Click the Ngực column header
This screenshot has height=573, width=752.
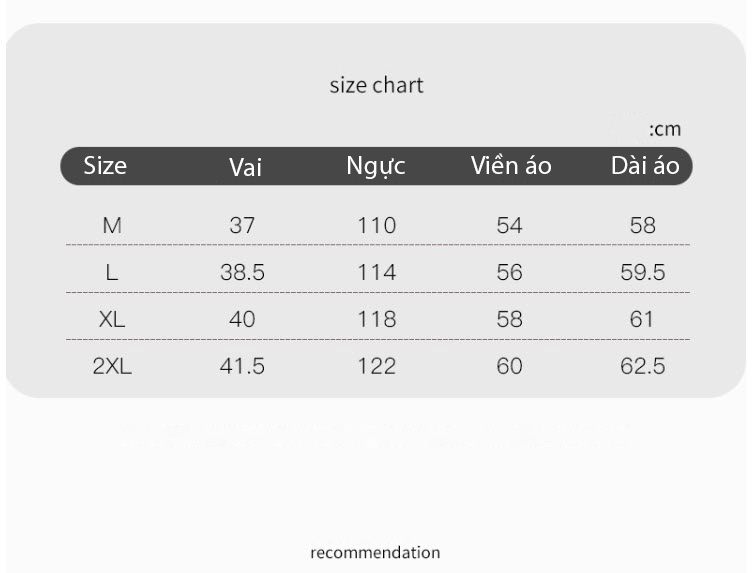tap(376, 167)
